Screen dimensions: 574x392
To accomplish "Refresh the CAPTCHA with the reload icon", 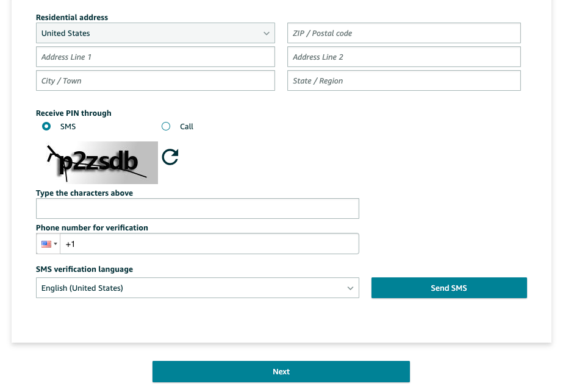I will tap(170, 157).
